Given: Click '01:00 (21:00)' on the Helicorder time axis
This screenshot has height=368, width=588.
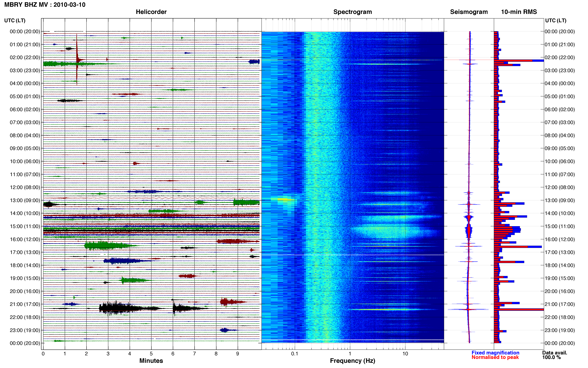Looking at the screenshot, I should coord(25,45).
